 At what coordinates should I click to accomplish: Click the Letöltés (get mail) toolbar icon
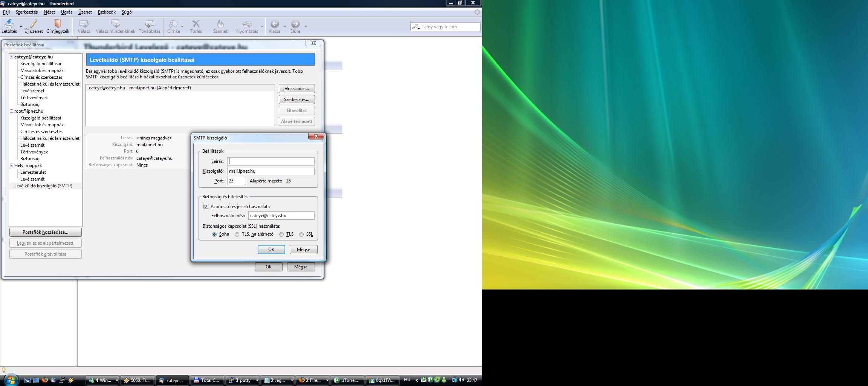point(9,24)
